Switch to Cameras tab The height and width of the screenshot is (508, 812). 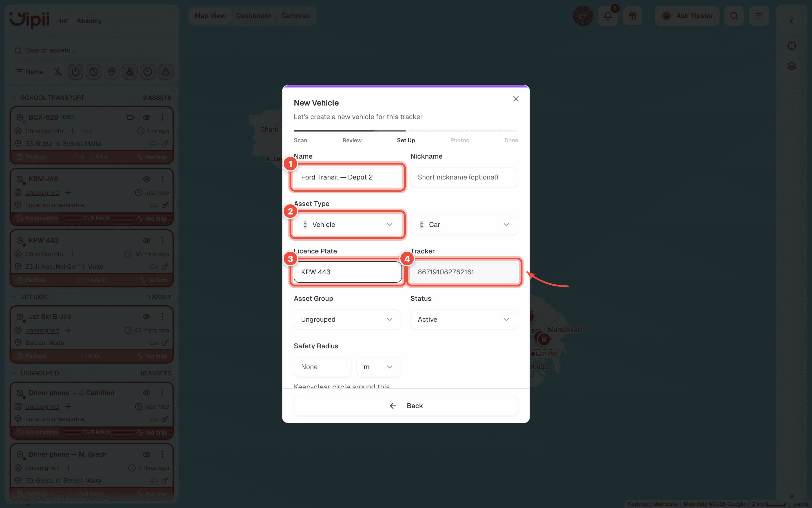pyautogui.click(x=295, y=16)
